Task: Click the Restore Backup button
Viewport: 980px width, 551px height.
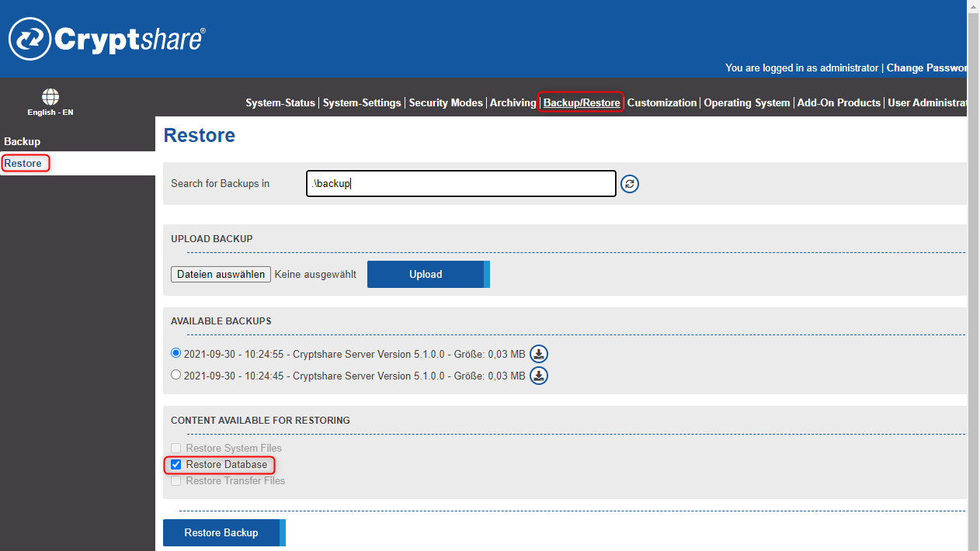Action: (x=224, y=533)
